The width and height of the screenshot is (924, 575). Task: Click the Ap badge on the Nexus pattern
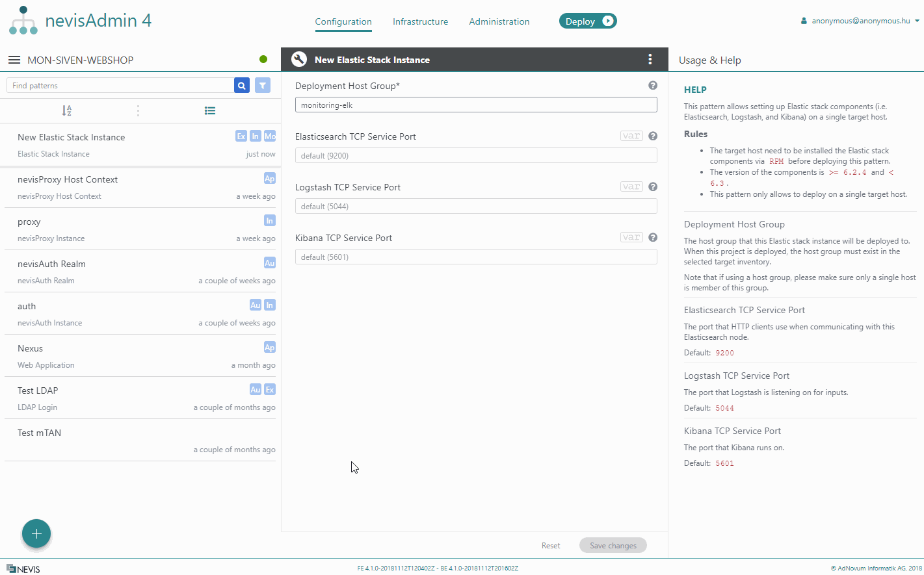coord(270,347)
